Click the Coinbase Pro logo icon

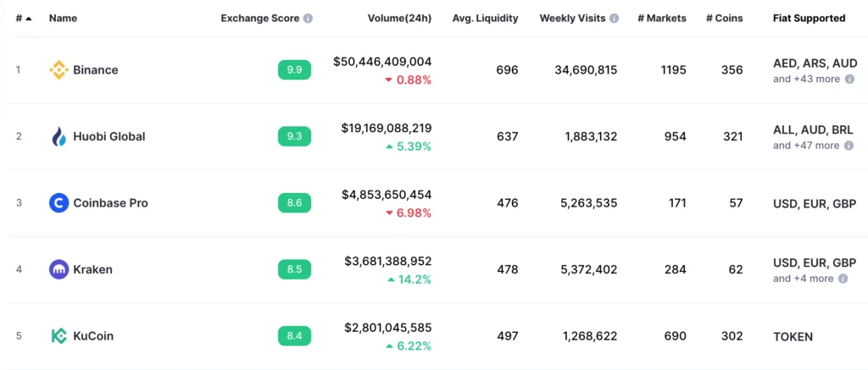(58, 203)
